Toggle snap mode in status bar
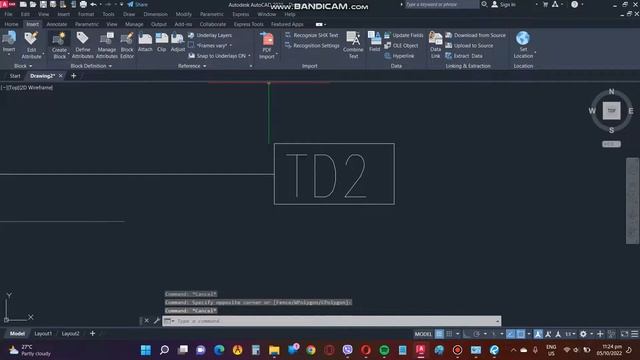 (449, 334)
